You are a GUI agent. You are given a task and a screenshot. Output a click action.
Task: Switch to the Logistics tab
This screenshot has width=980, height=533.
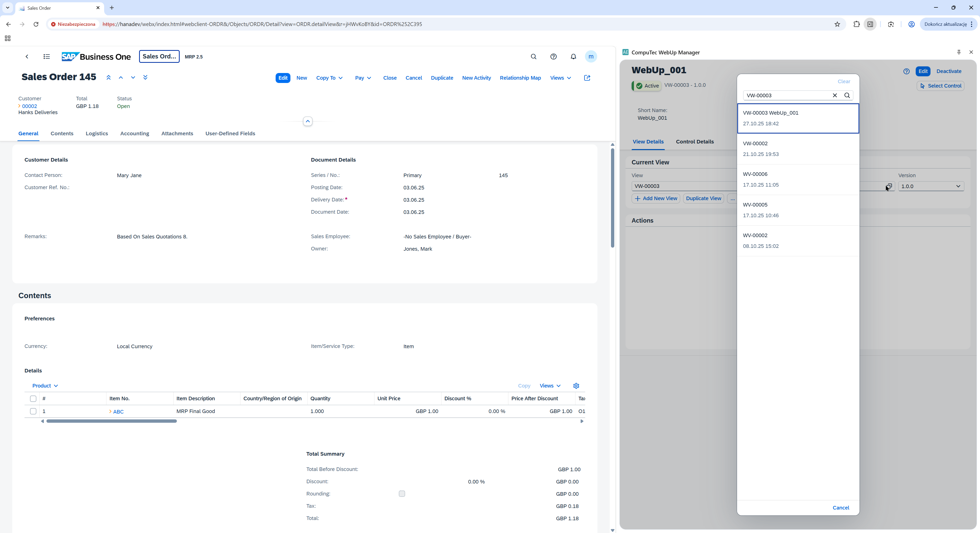(97, 134)
